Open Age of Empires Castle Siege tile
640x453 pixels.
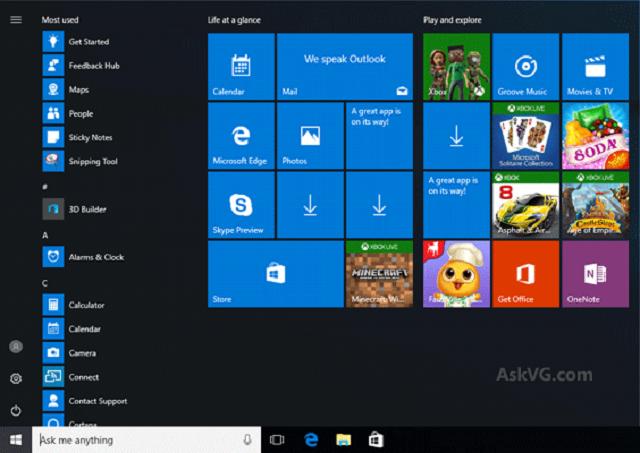click(596, 205)
